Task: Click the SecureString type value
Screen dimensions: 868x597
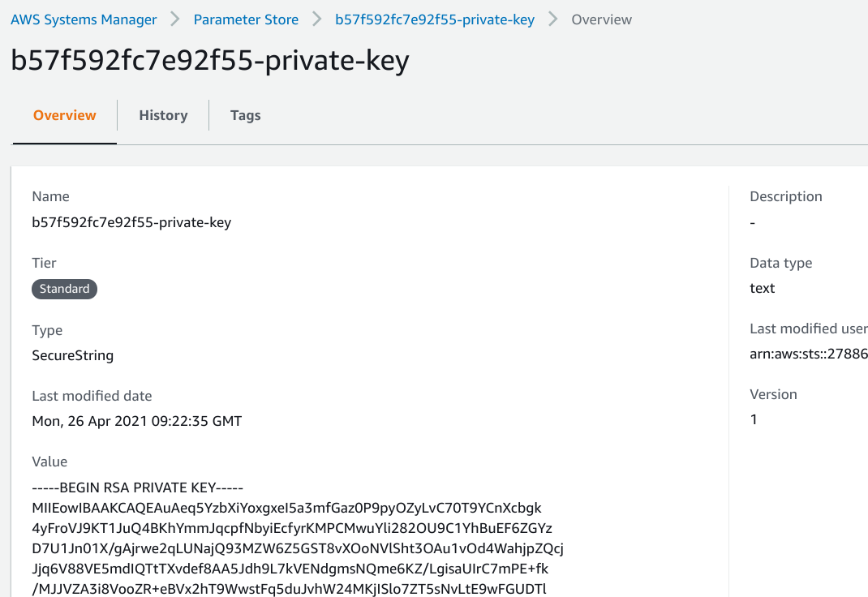Action: point(73,355)
